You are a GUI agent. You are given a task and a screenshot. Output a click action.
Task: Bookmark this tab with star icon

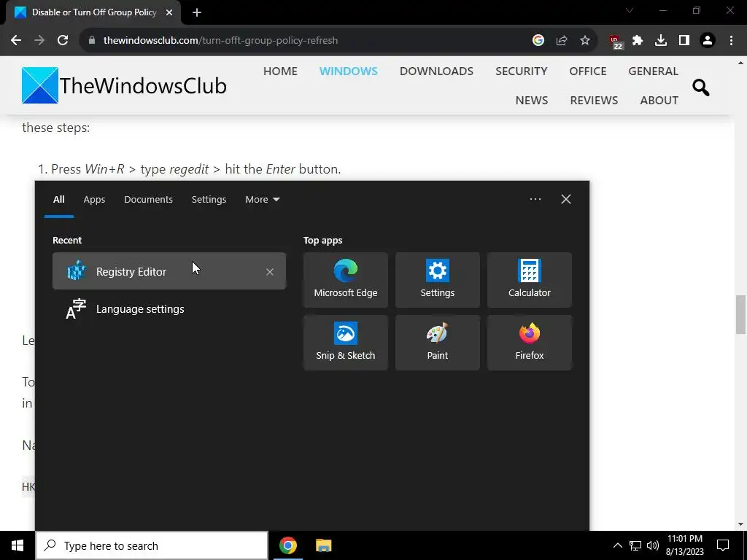click(x=585, y=41)
